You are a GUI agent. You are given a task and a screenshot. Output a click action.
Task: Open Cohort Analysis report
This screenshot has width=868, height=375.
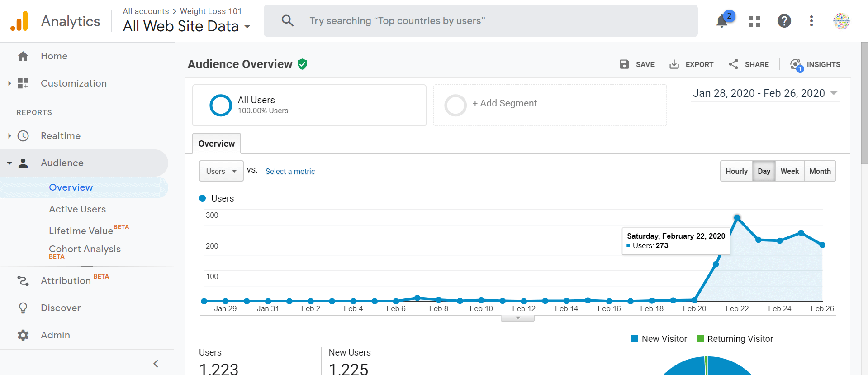pos(85,249)
